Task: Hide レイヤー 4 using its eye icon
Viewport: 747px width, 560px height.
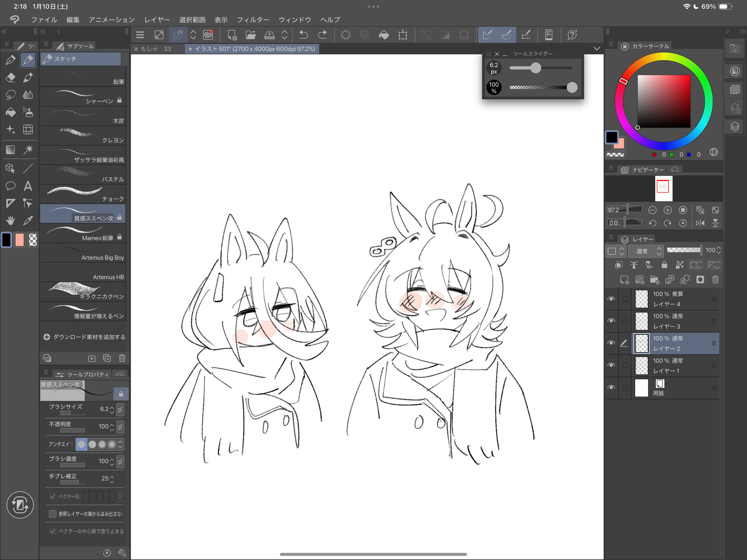Action: click(611, 299)
